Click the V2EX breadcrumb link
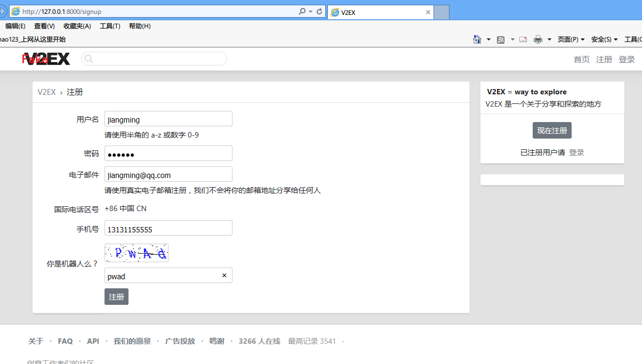 point(46,92)
